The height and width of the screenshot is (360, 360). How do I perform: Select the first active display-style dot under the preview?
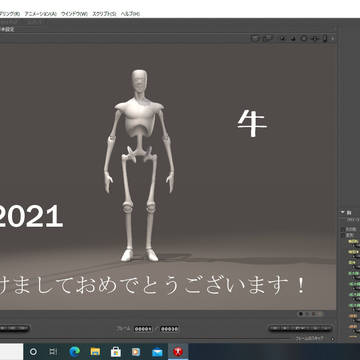[x=301, y=314]
